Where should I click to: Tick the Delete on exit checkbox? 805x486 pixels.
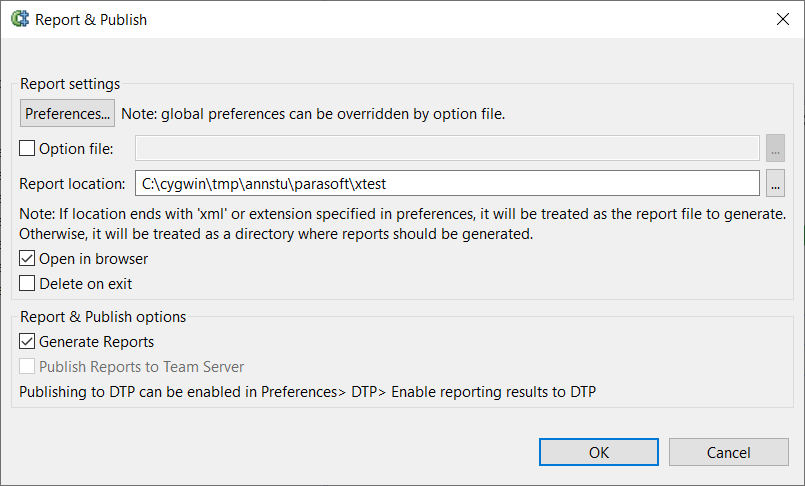27,283
